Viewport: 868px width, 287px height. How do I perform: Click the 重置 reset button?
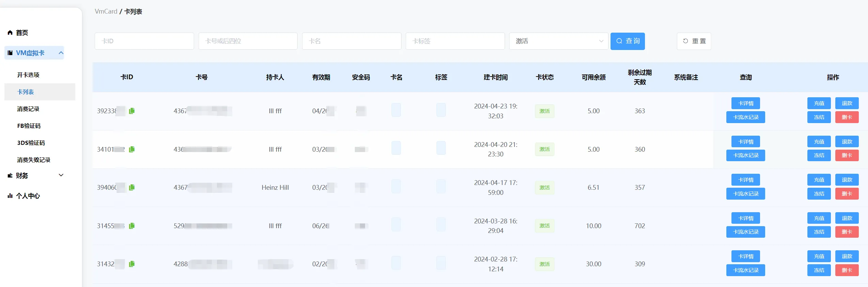(x=694, y=41)
